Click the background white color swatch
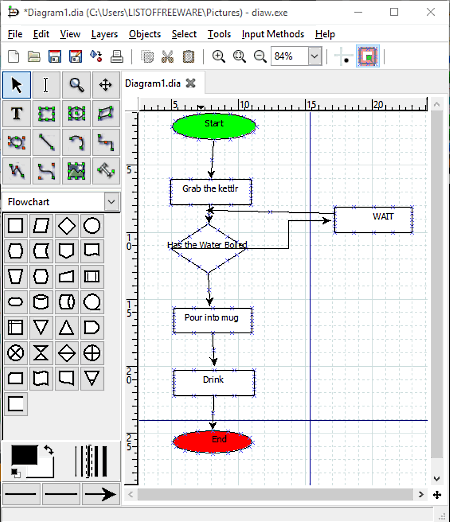Screen dimensions: 450x522 coord(45,471)
